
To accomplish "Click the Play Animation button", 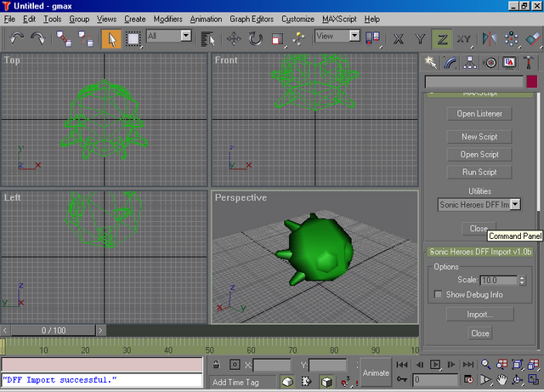I will [x=435, y=365].
